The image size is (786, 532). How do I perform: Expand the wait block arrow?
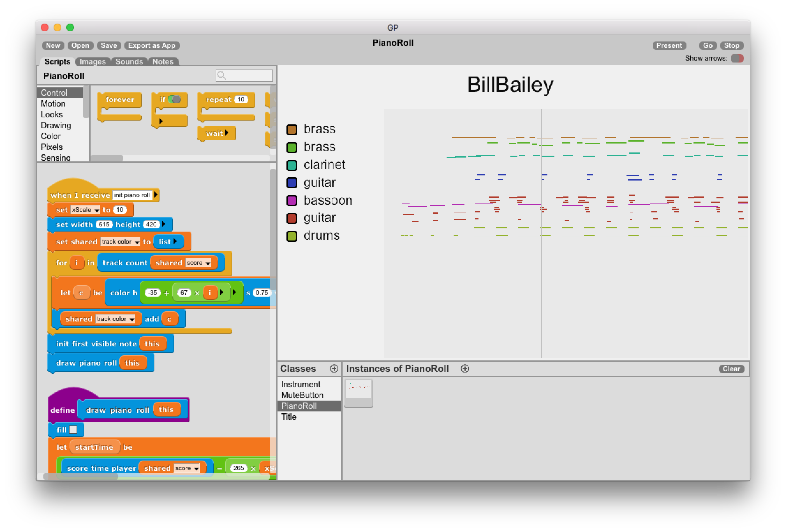[x=227, y=133]
